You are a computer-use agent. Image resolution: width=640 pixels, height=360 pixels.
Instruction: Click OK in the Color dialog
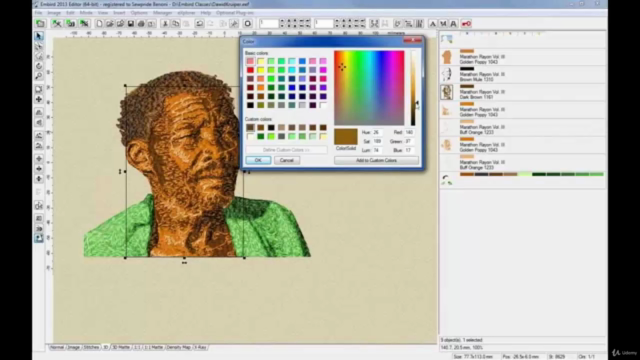pyautogui.click(x=258, y=160)
